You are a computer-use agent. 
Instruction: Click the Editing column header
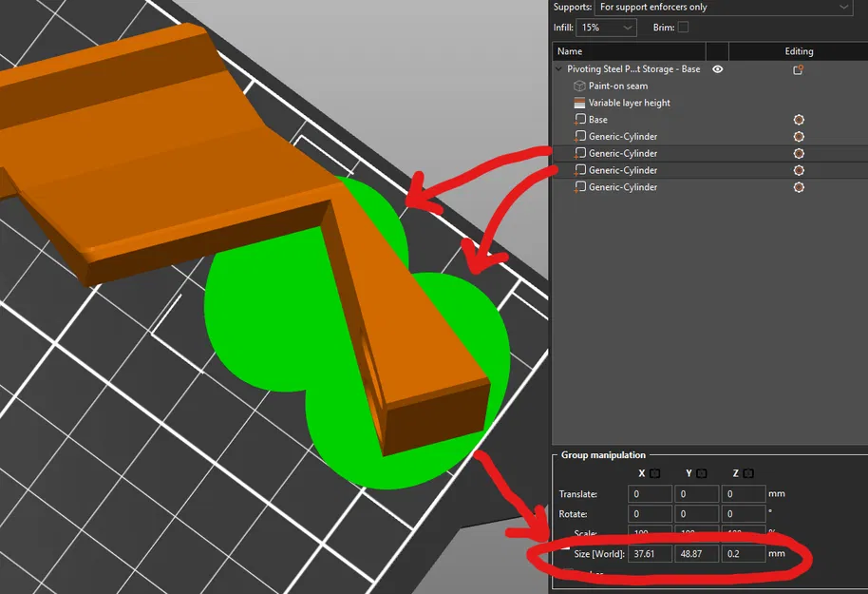pos(799,51)
